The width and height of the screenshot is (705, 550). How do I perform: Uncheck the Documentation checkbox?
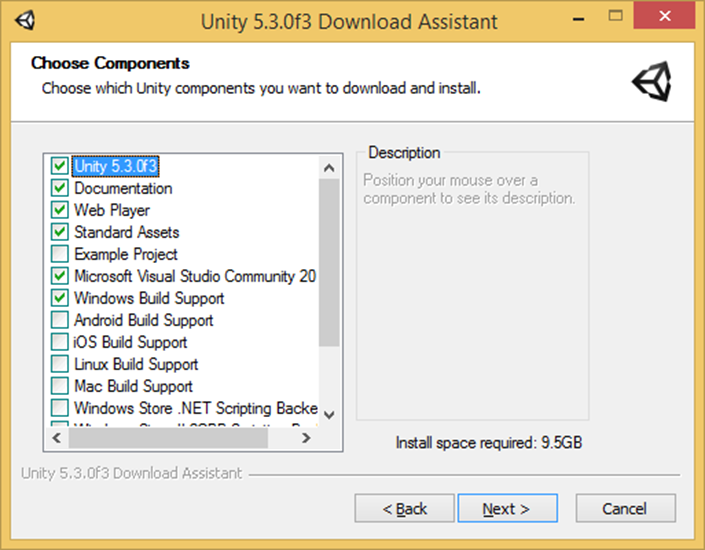tap(59, 188)
